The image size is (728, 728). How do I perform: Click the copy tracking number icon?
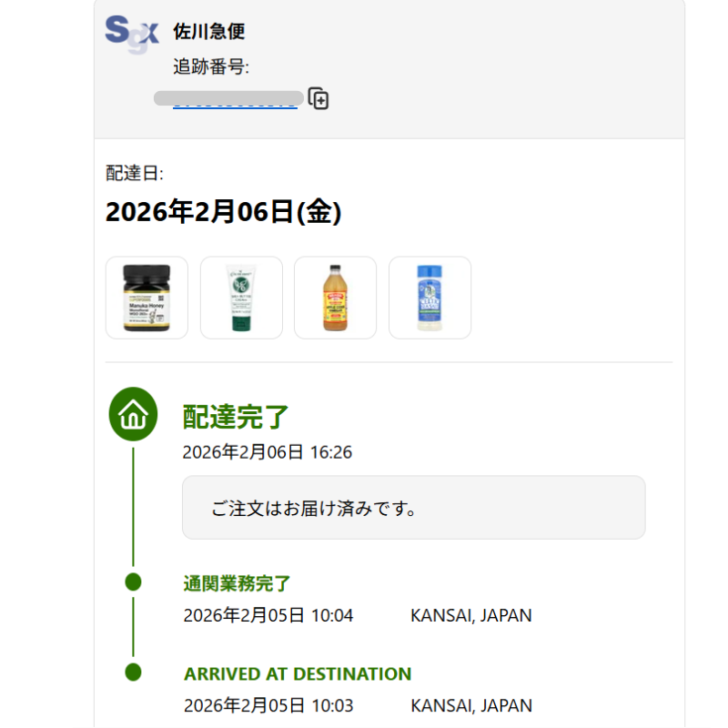(x=318, y=98)
